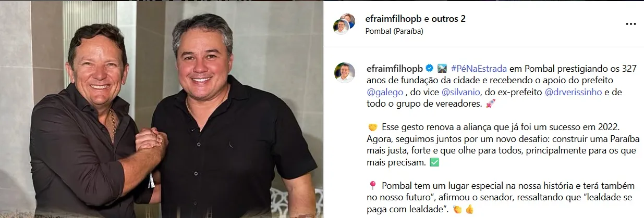
Task: Click the handshake emoji in caption
Action: point(372,127)
